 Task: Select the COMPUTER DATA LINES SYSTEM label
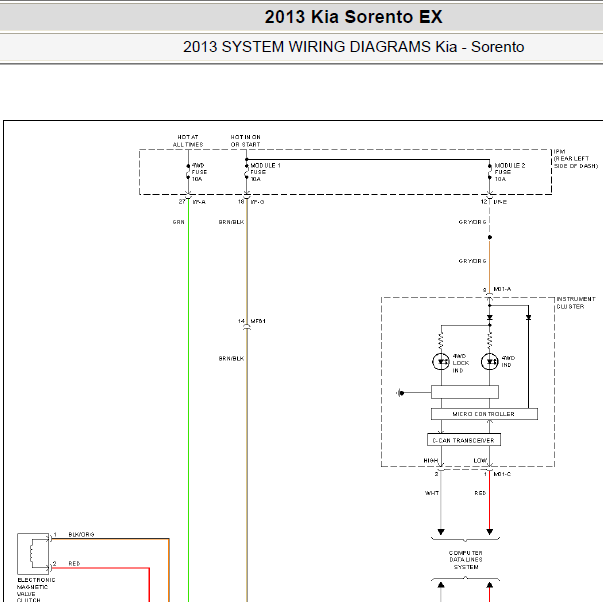click(465, 560)
